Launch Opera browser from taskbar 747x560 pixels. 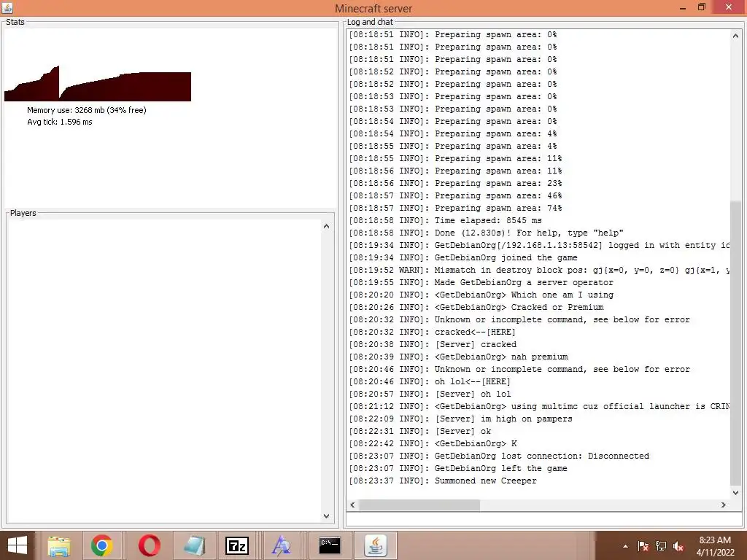(x=149, y=545)
